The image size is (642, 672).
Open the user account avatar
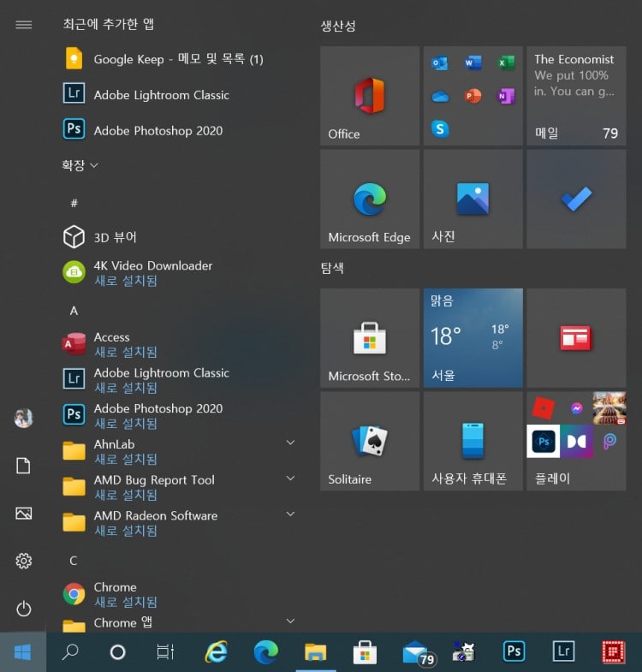click(x=24, y=419)
